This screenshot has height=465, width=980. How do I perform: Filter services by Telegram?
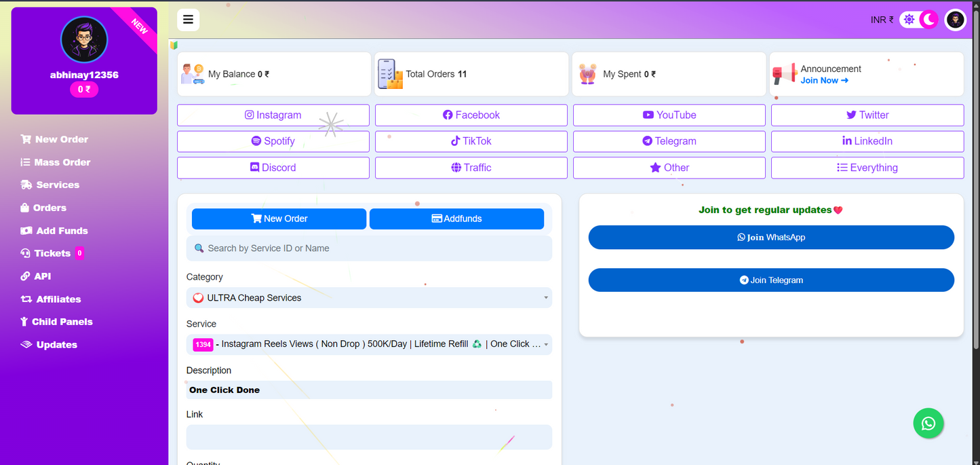[x=669, y=141]
